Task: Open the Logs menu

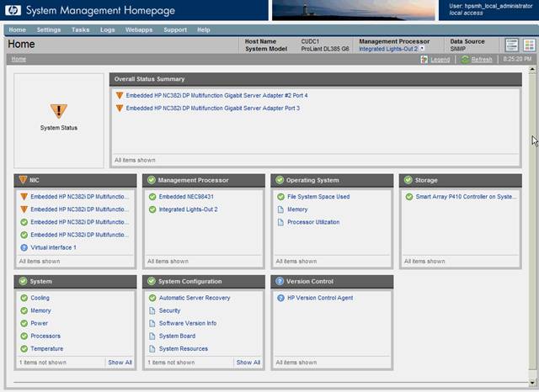Action: (x=108, y=30)
